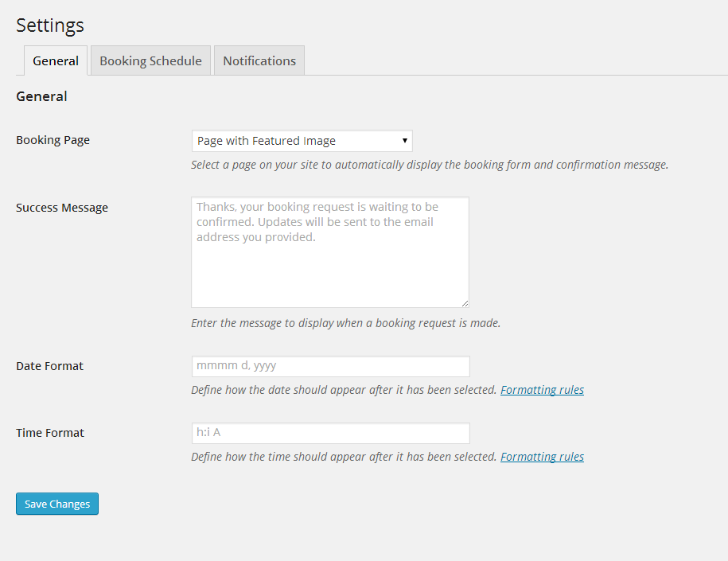Screen dimensions: 728x561
Task: Click the Date Format field label
Action: click(x=49, y=366)
